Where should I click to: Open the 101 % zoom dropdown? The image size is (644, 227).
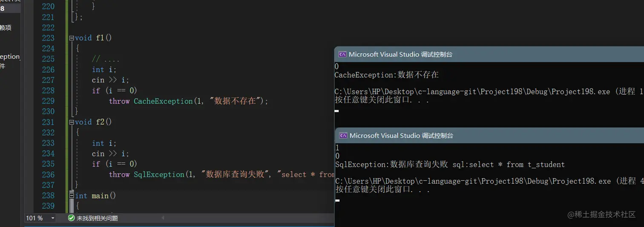point(53,218)
